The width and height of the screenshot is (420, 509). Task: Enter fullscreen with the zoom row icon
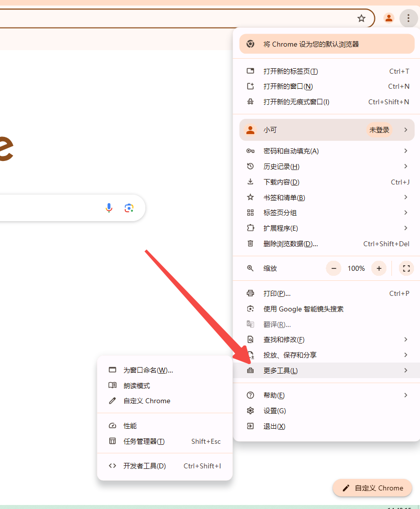406,268
